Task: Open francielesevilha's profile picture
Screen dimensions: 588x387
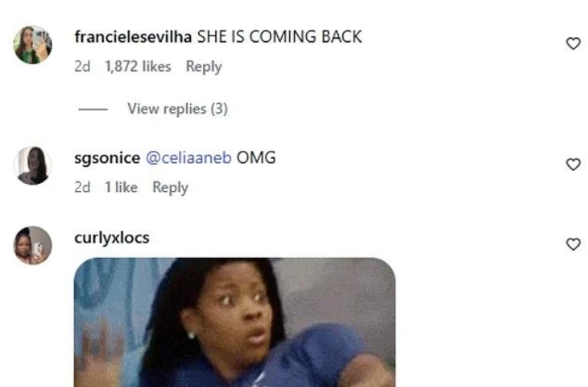Action: click(33, 44)
